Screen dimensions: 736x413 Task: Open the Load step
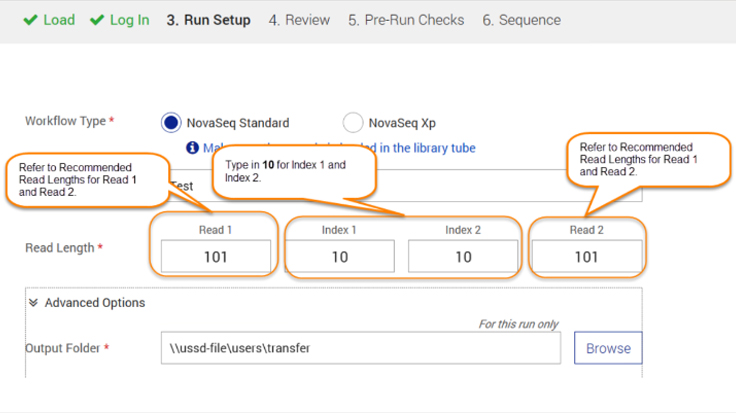point(58,20)
